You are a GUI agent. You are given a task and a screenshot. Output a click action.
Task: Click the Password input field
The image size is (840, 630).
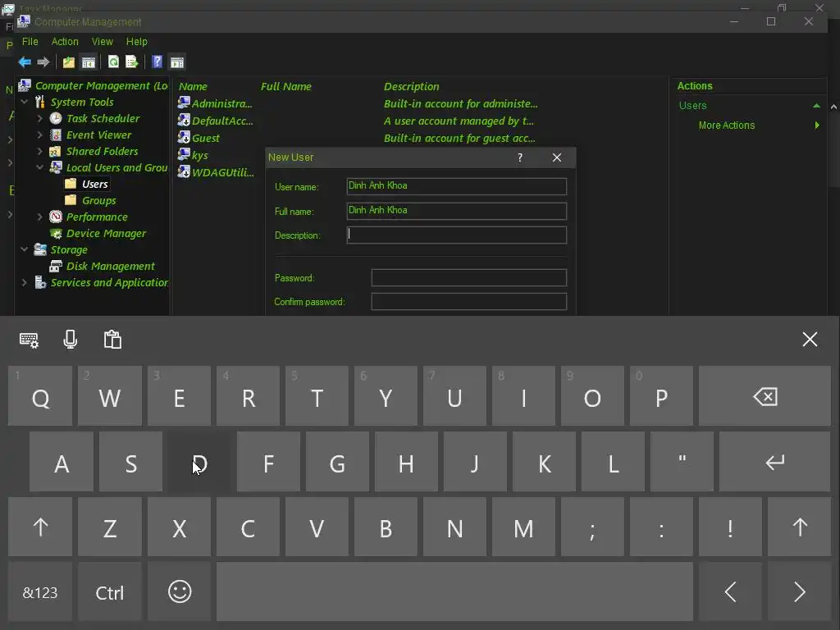[x=468, y=277]
